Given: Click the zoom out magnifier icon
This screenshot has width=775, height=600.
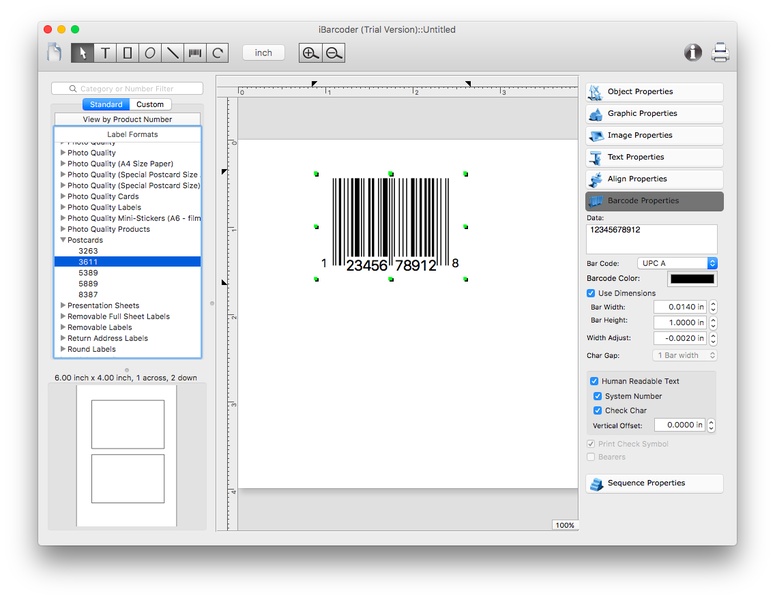Looking at the screenshot, I should [334, 53].
